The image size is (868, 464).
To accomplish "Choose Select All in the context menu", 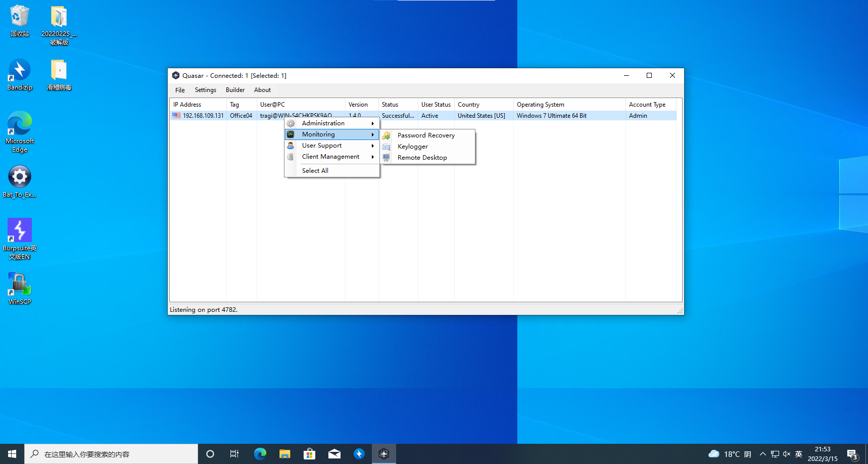I will point(315,171).
